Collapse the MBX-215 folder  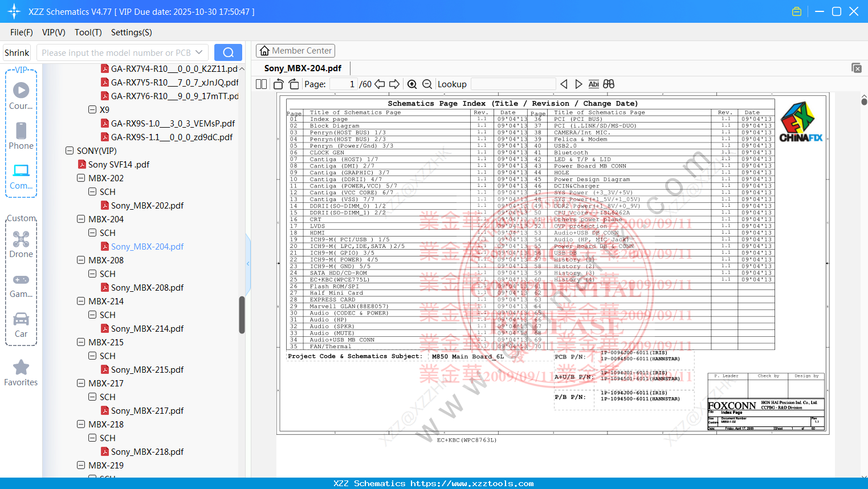click(x=81, y=342)
